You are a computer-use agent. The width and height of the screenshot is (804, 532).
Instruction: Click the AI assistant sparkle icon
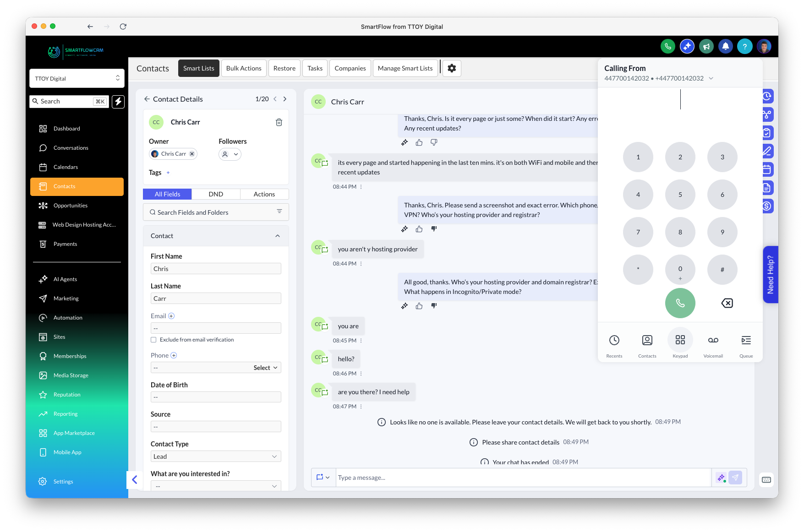click(x=687, y=46)
